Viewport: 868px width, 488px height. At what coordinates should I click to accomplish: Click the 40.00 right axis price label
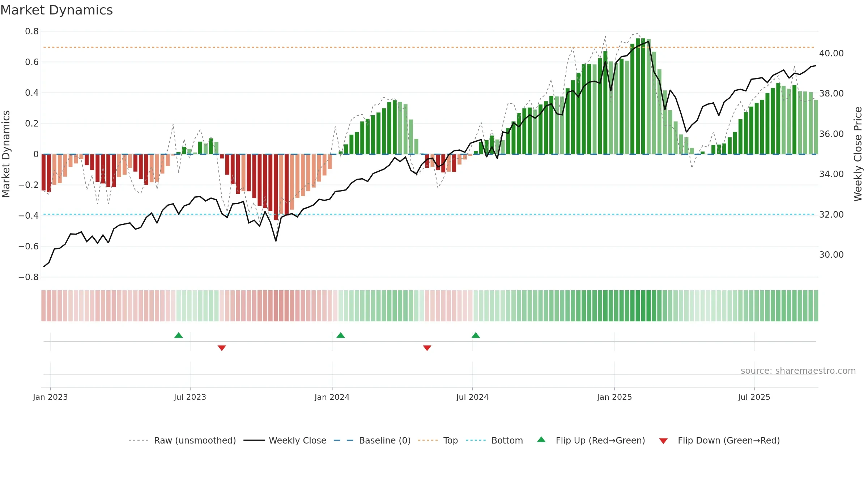(x=831, y=53)
